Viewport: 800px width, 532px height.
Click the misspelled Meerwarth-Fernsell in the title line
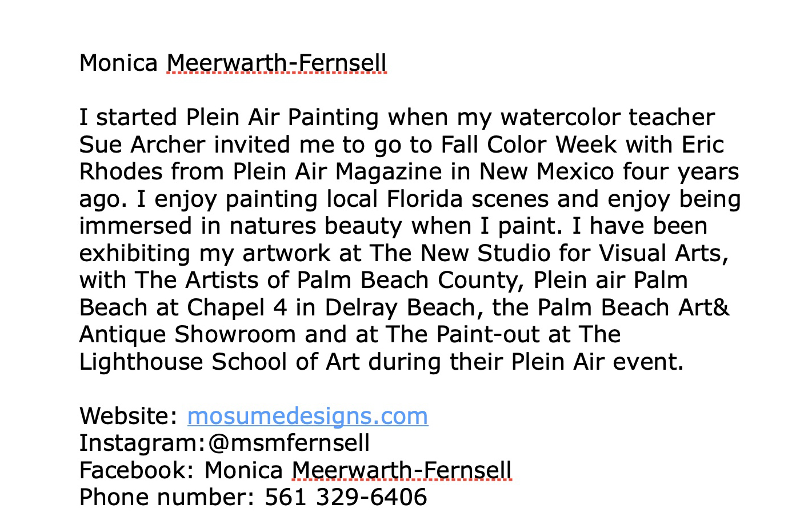(x=277, y=63)
